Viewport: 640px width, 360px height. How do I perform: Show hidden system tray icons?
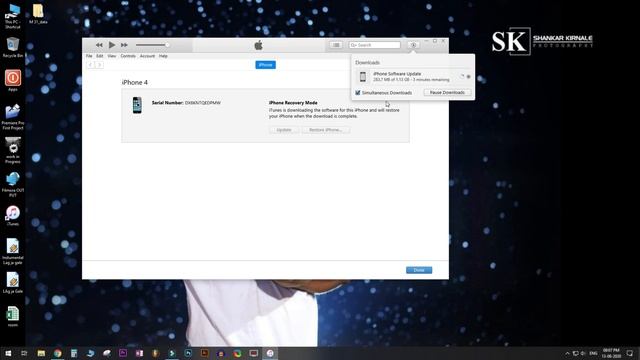[567, 353]
